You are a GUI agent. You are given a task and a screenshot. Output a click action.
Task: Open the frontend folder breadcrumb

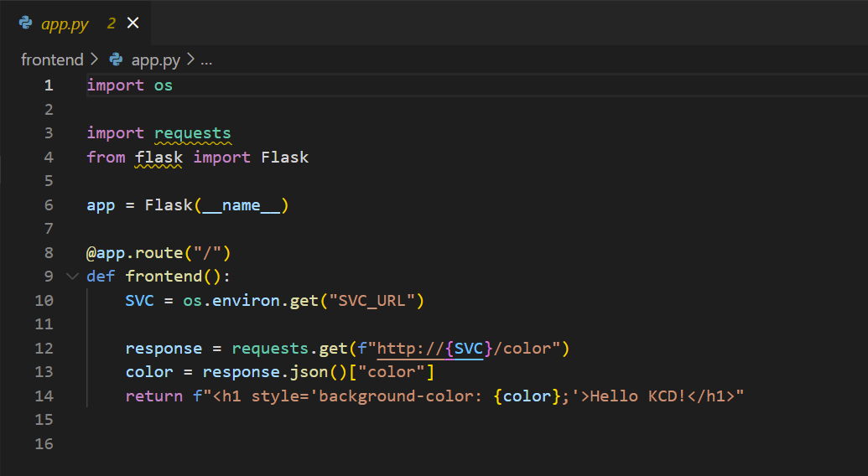point(52,60)
